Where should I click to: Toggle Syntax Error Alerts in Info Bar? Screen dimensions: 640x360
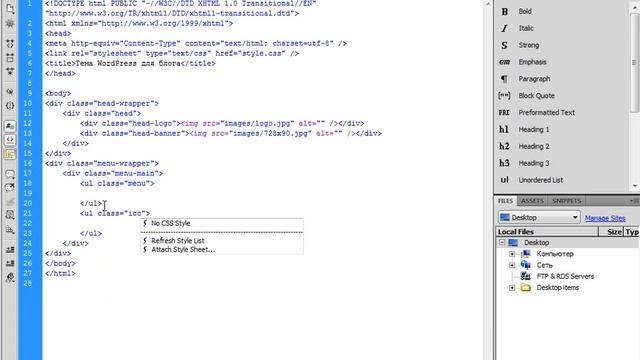pyautogui.click(x=10, y=154)
